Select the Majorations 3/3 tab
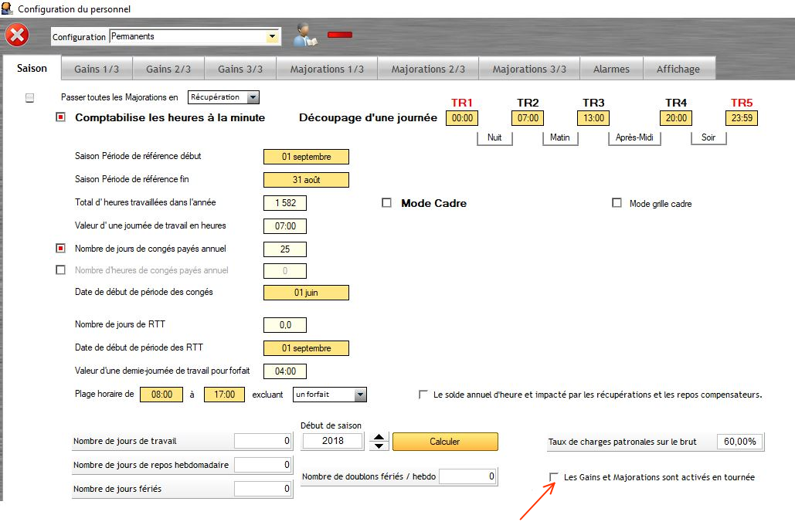Image resolution: width=795 pixels, height=532 pixels. pos(529,69)
